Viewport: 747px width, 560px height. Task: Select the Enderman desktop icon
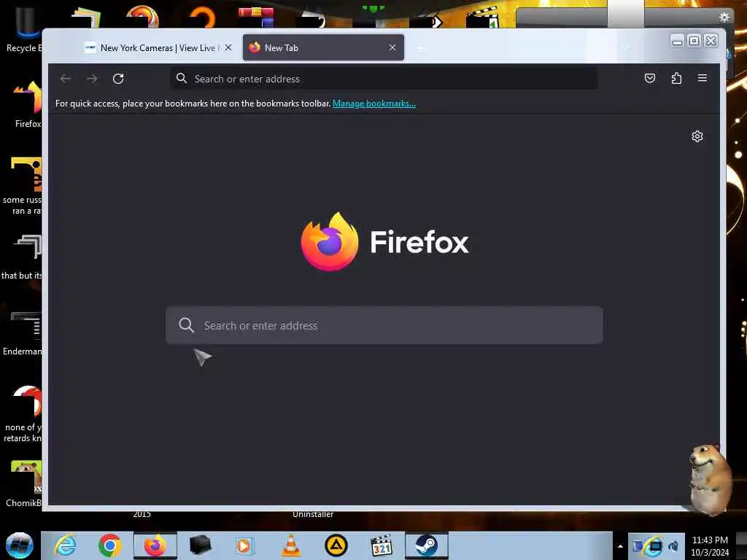23,333
